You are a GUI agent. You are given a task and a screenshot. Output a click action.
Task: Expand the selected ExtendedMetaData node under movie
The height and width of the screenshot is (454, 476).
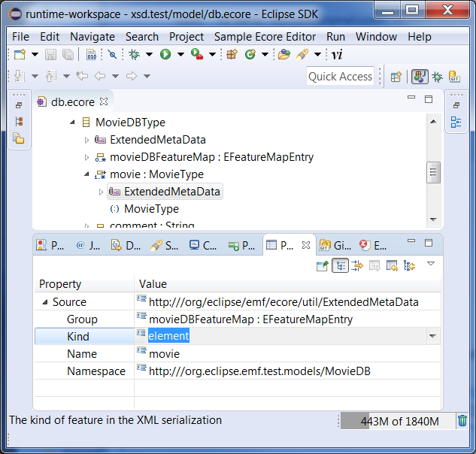click(x=101, y=192)
